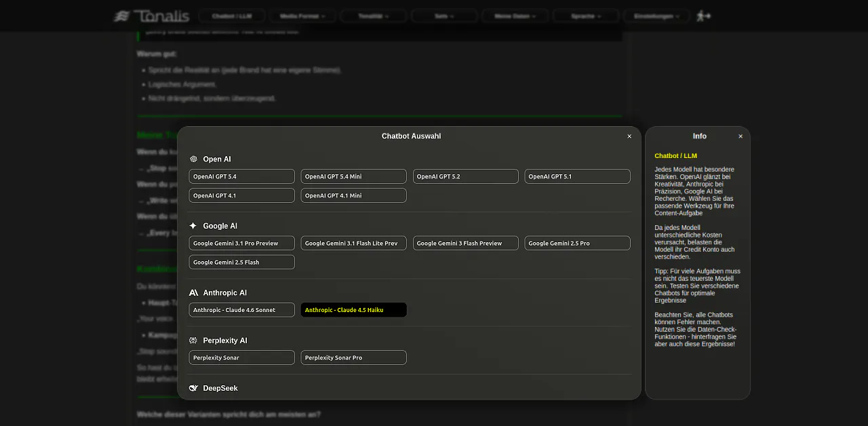This screenshot has height=426, width=868.
Task: Click highlighted Anthropic - Claude 4.5 Haiku
Action: 354,310
